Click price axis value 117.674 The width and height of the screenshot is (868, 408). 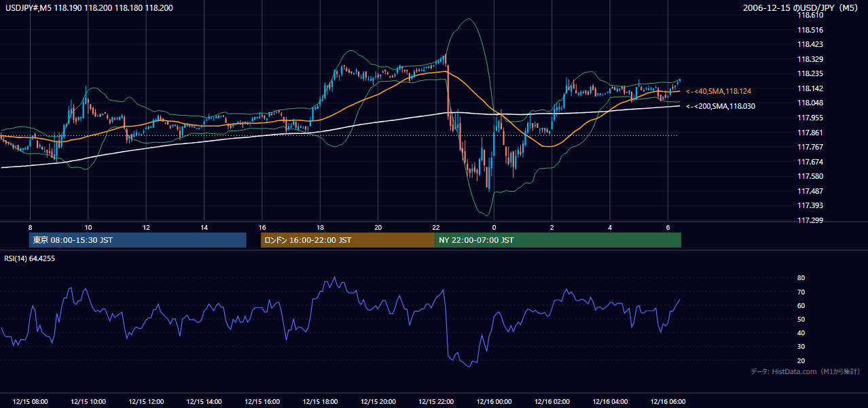[x=810, y=162]
